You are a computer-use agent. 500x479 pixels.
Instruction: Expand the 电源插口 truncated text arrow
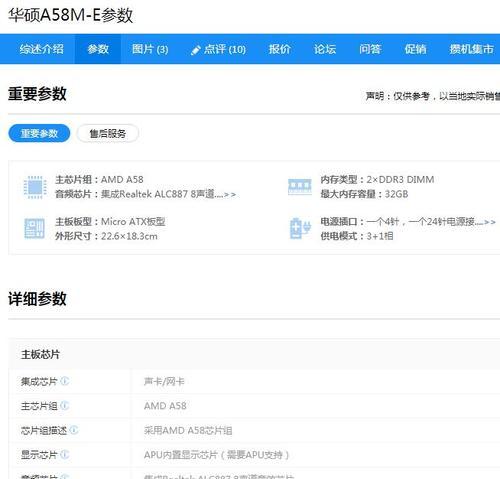489,222
